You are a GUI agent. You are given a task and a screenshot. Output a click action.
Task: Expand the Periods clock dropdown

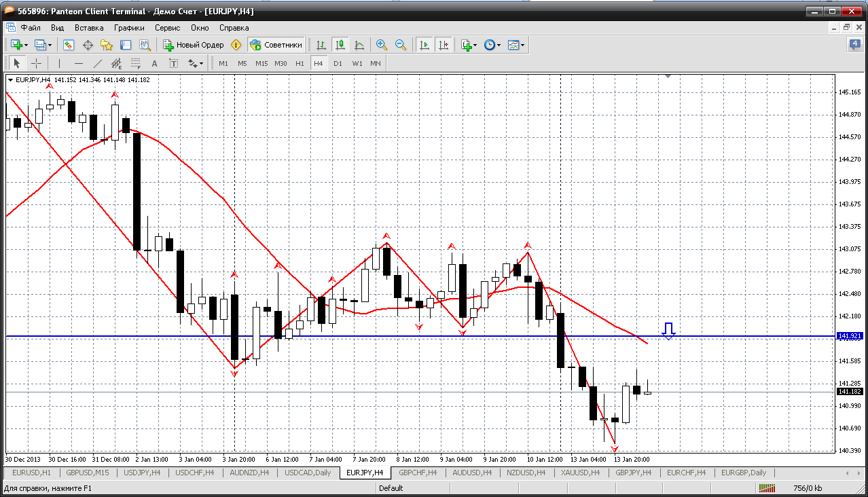(499, 45)
